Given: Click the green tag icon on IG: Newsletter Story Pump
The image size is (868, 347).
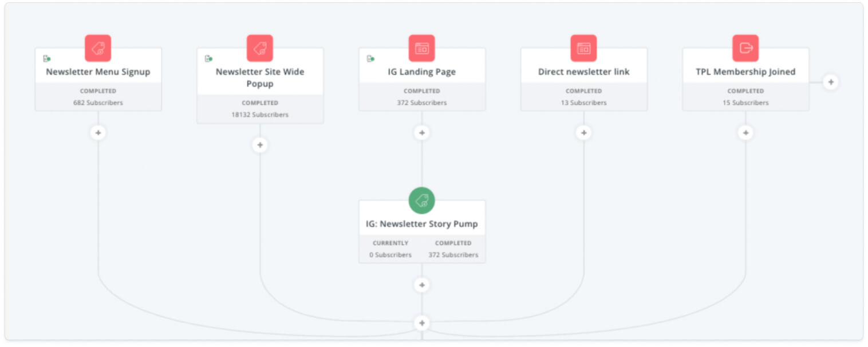Looking at the screenshot, I should point(422,200).
